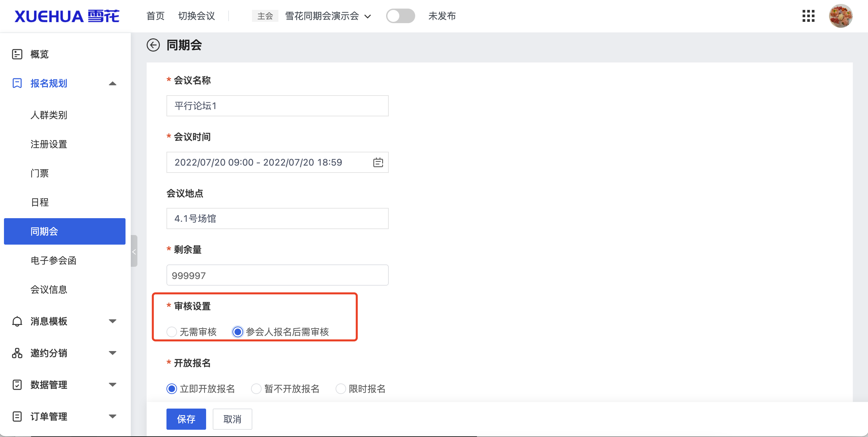
Task: Open the apps grid icon
Action: (808, 16)
